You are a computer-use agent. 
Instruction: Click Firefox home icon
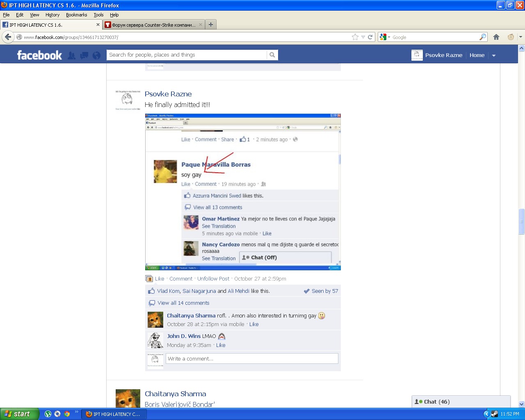click(x=496, y=37)
